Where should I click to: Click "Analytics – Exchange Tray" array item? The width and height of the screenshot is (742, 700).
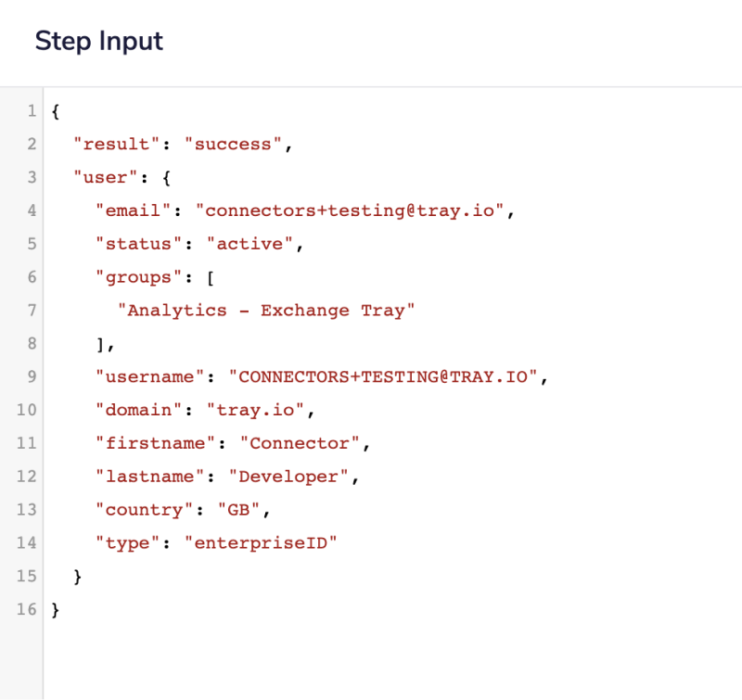[265, 311]
